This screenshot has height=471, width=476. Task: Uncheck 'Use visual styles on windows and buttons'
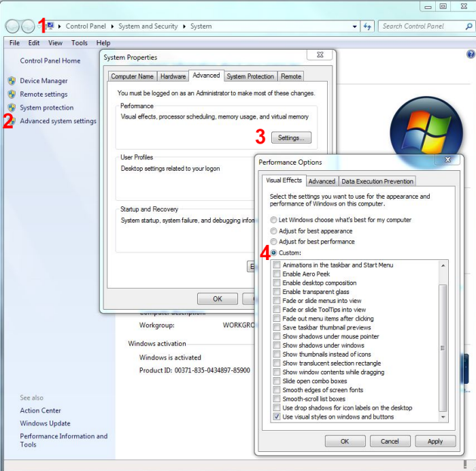(277, 417)
